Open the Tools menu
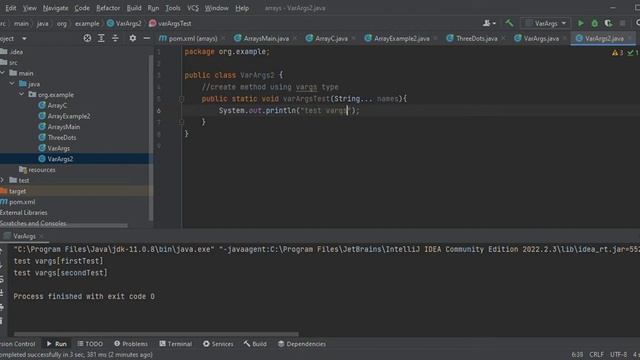 [x=173, y=8]
